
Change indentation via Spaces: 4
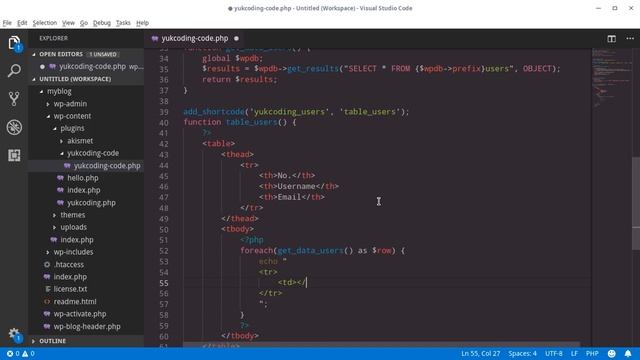[522, 353]
